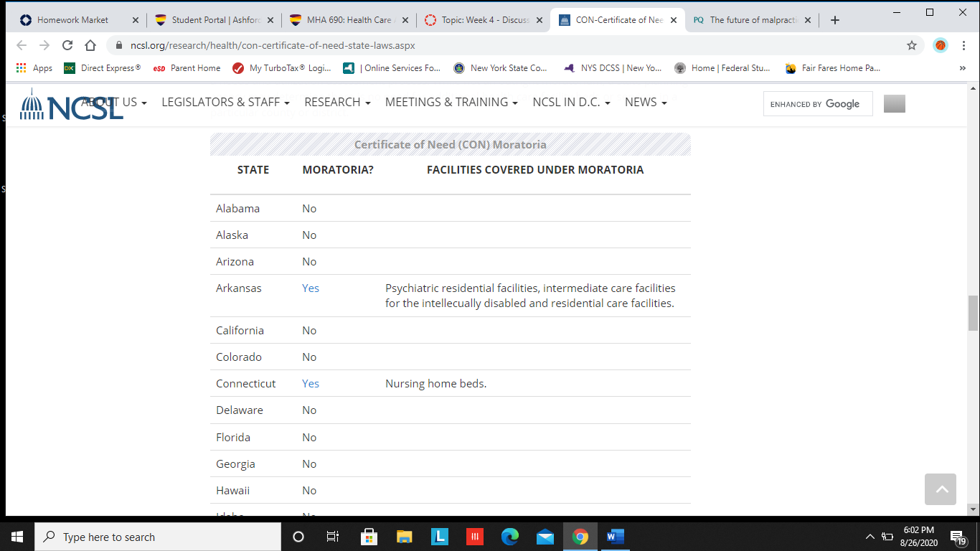Expand the Research menu
This screenshot has width=980, height=551.
coord(337,103)
